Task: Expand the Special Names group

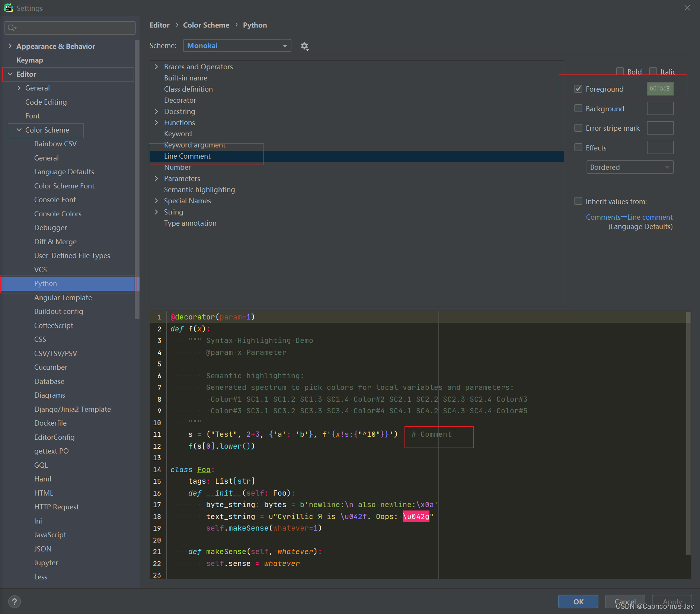Action: (x=156, y=201)
